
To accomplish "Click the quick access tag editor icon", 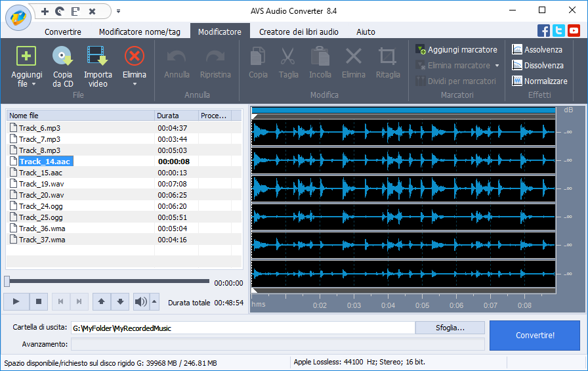I will pyautogui.click(x=75, y=11).
